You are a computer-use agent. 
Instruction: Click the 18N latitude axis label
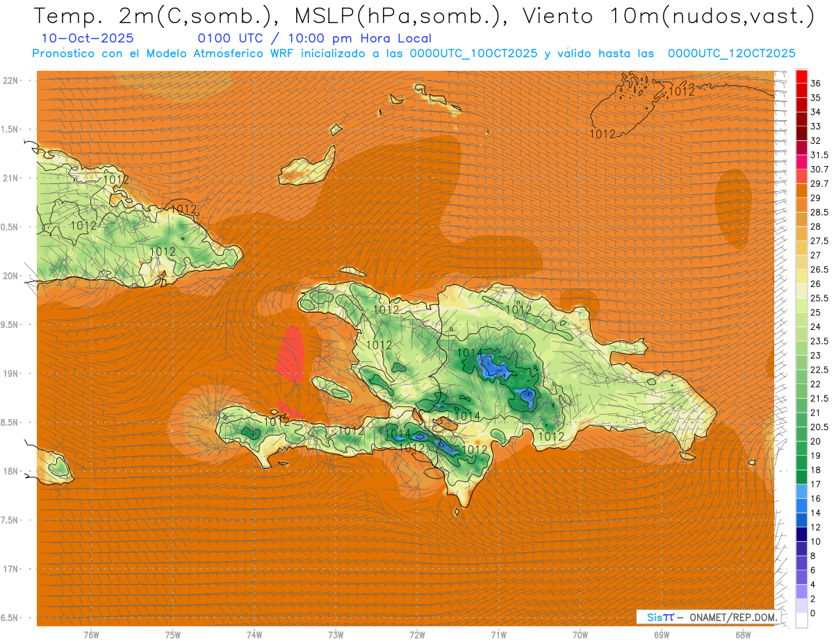point(10,471)
